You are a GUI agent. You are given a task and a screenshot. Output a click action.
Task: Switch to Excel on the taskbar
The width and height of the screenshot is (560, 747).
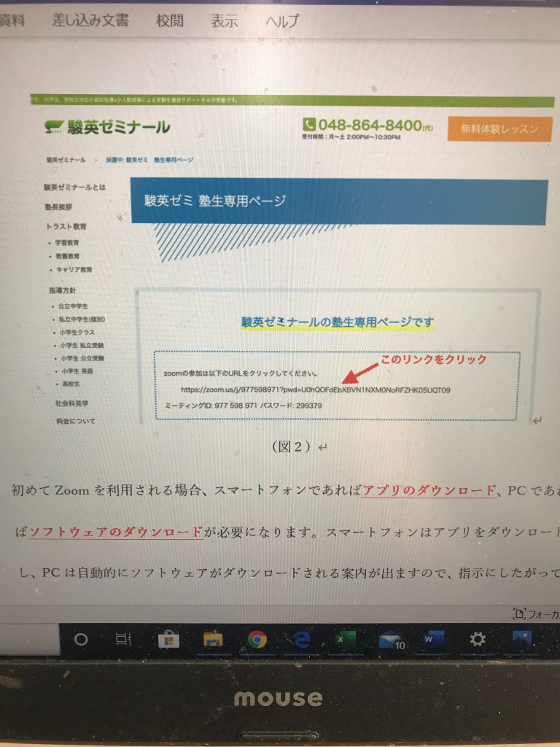[345, 639]
